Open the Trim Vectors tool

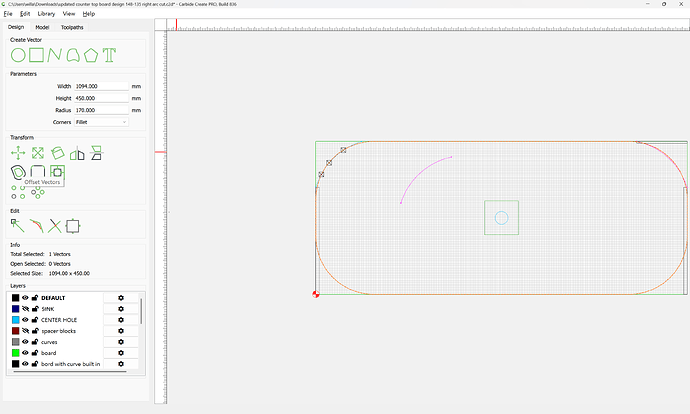tap(55, 226)
